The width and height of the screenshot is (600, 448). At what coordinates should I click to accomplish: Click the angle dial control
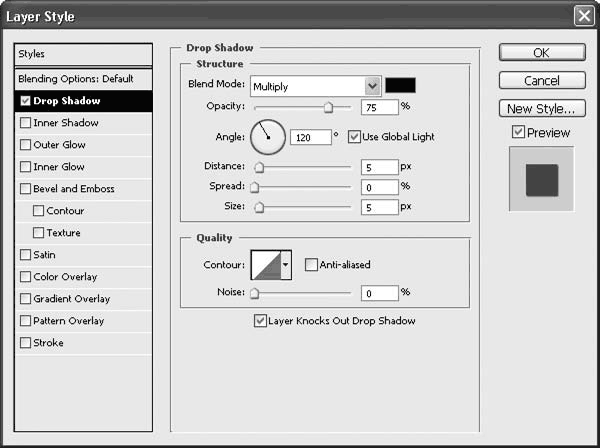click(267, 136)
